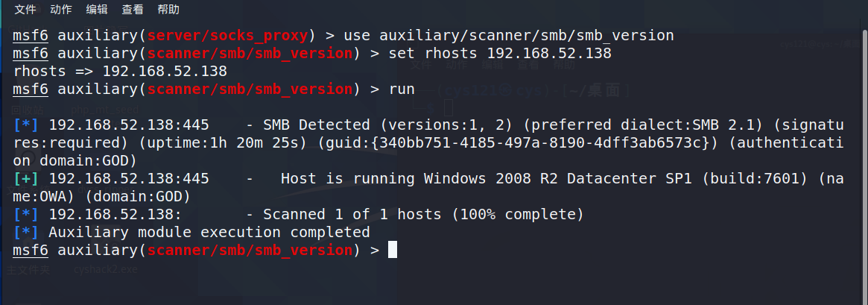Select the faint php_mt_seed desktop item
Screen dimensions: 868x305
105,110
